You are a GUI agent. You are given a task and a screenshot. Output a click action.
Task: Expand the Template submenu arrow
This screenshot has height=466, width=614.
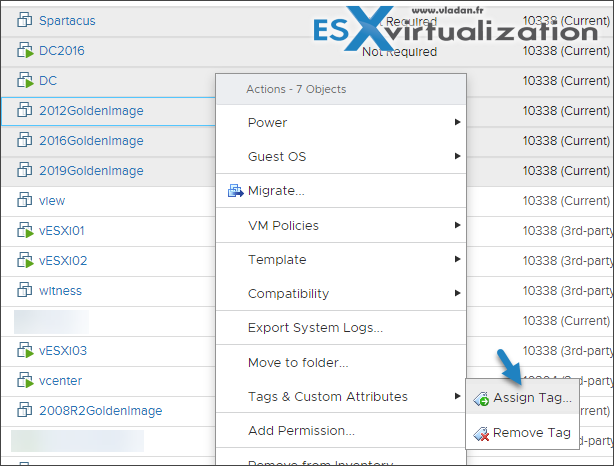tap(457, 259)
